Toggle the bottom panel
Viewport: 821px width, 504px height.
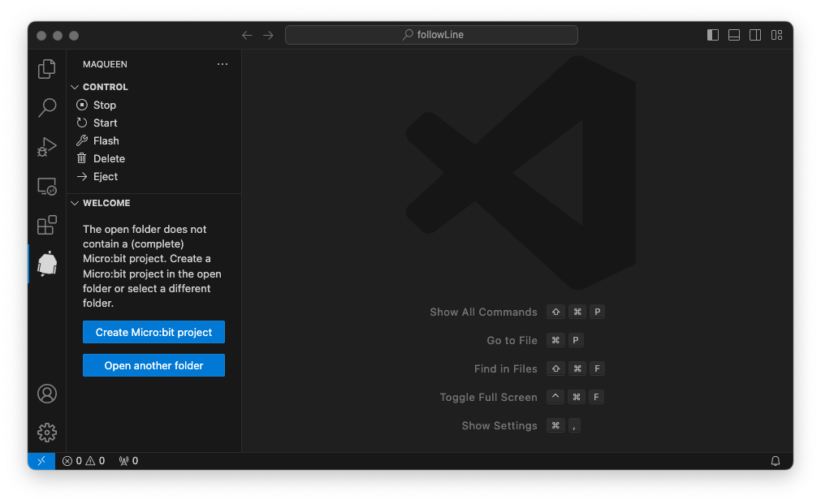pyautogui.click(x=734, y=35)
